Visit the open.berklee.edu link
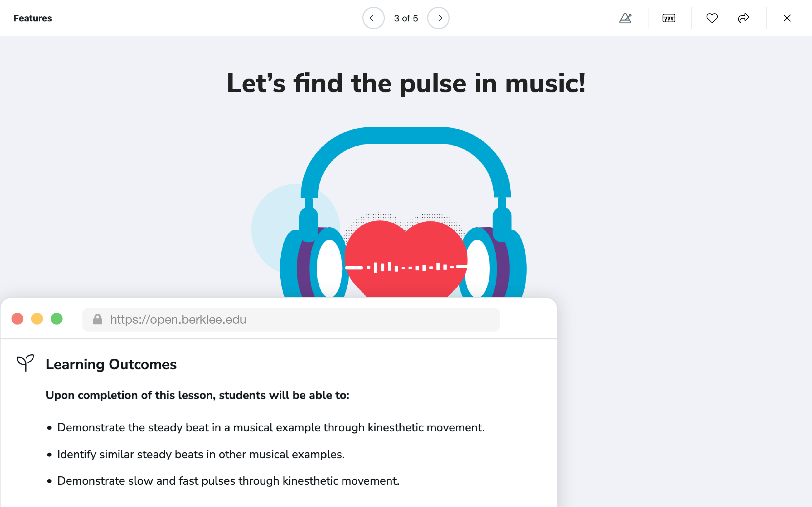This screenshot has height=507, width=812. (178, 319)
